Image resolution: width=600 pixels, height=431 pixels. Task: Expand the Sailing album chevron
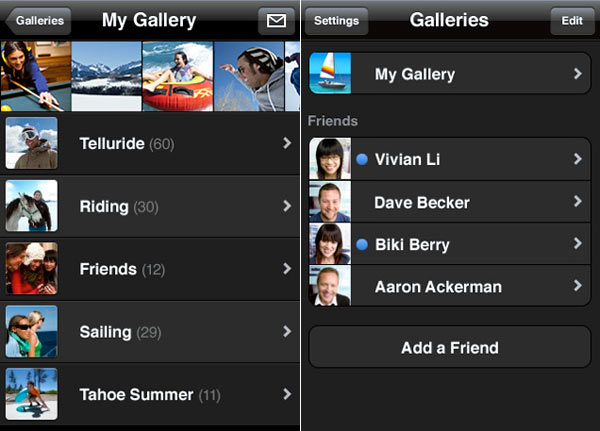tap(287, 331)
